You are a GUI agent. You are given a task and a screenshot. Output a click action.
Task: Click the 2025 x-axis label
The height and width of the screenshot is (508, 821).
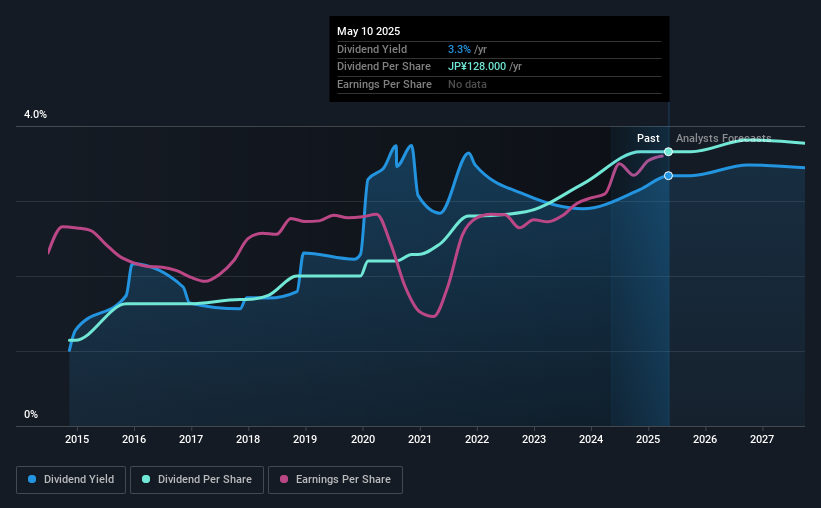click(648, 439)
